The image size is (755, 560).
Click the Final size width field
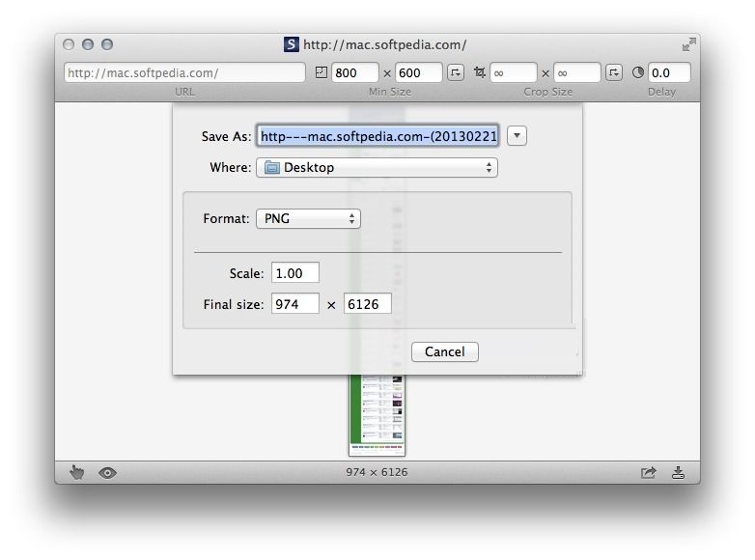point(294,304)
